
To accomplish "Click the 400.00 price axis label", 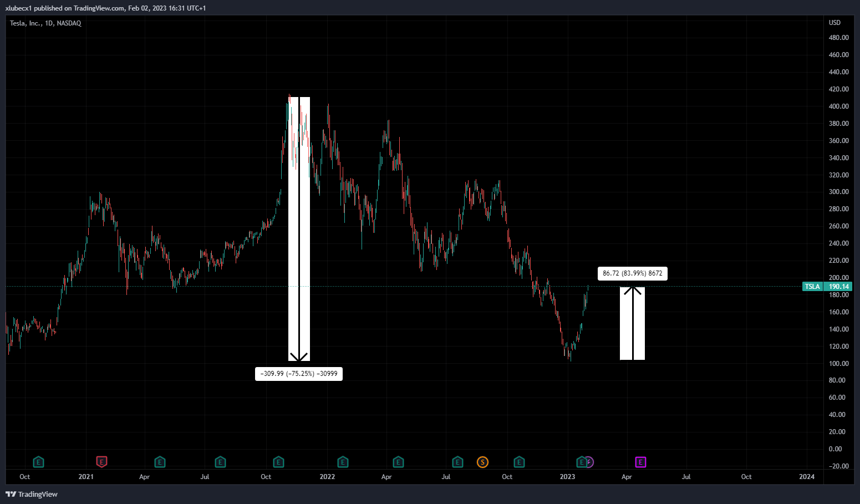I will (x=838, y=106).
